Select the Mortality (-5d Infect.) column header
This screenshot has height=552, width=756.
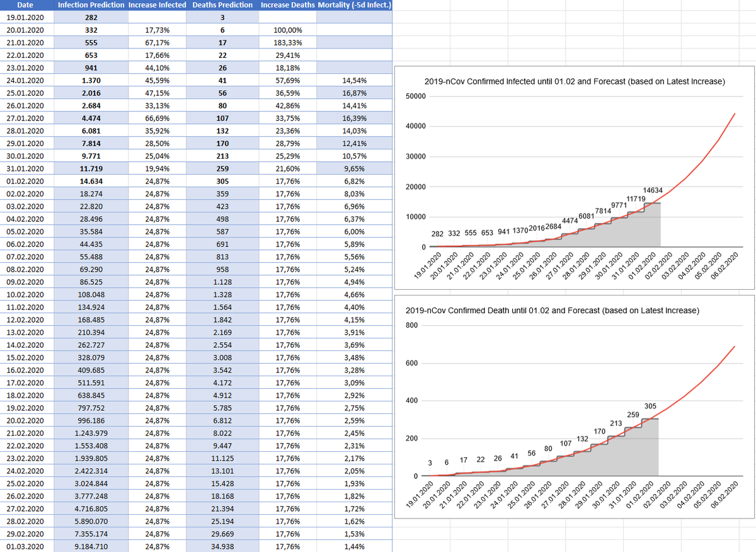pos(355,5)
